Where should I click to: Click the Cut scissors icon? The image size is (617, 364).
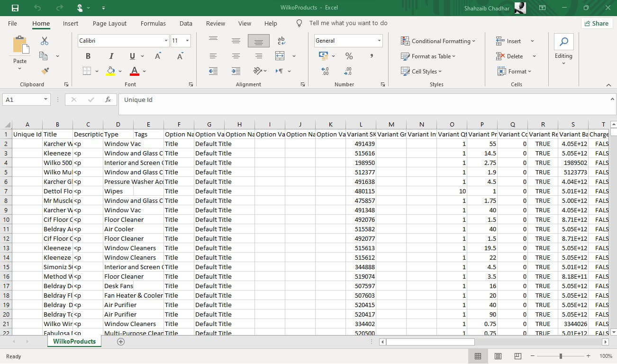pos(45,41)
